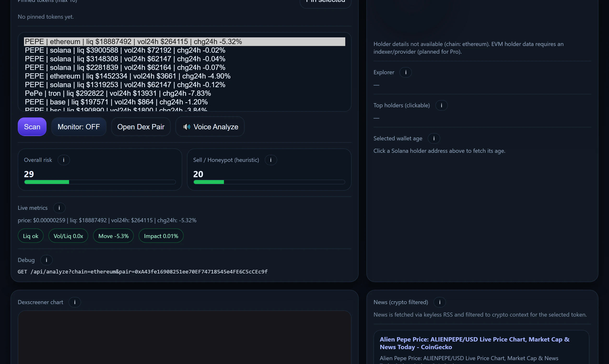Select PEPE ethereum liq $1452334 row
The width and height of the screenshot is (609, 364).
tap(184, 76)
